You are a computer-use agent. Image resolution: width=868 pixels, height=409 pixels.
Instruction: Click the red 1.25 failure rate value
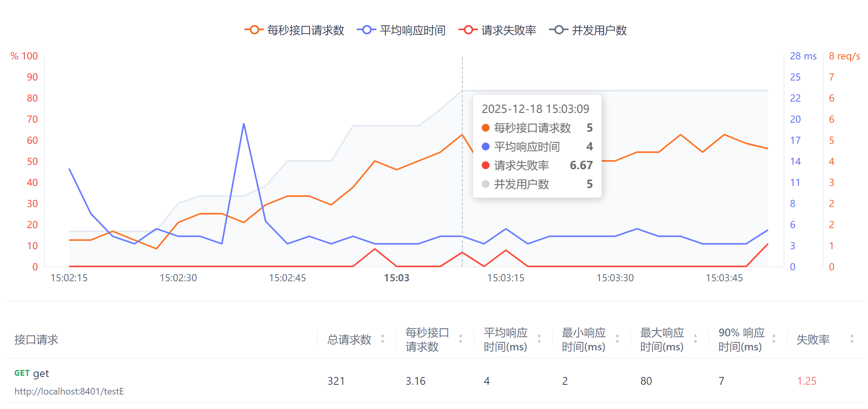[x=806, y=381]
